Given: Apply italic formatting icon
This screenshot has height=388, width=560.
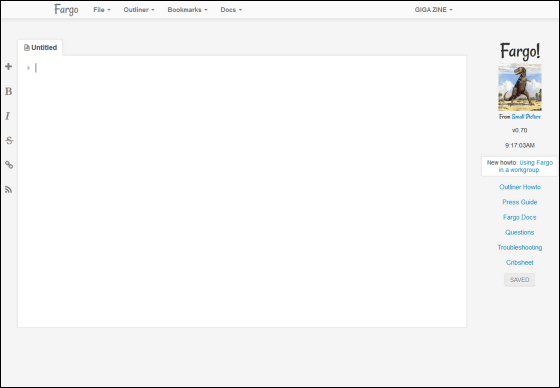Looking at the screenshot, I should coord(8,116).
